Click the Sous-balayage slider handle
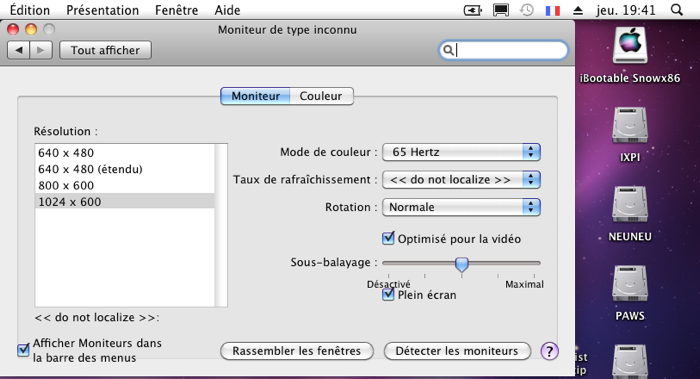 (462, 264)
